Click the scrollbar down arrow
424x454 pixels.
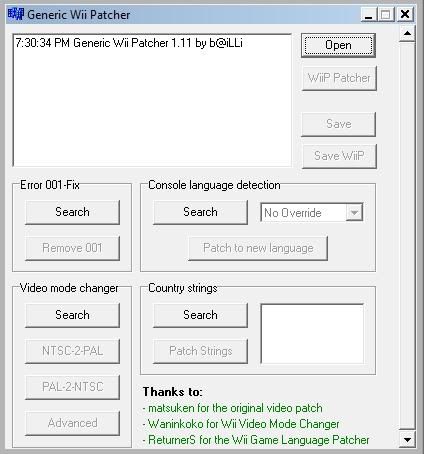pos(407,439)
